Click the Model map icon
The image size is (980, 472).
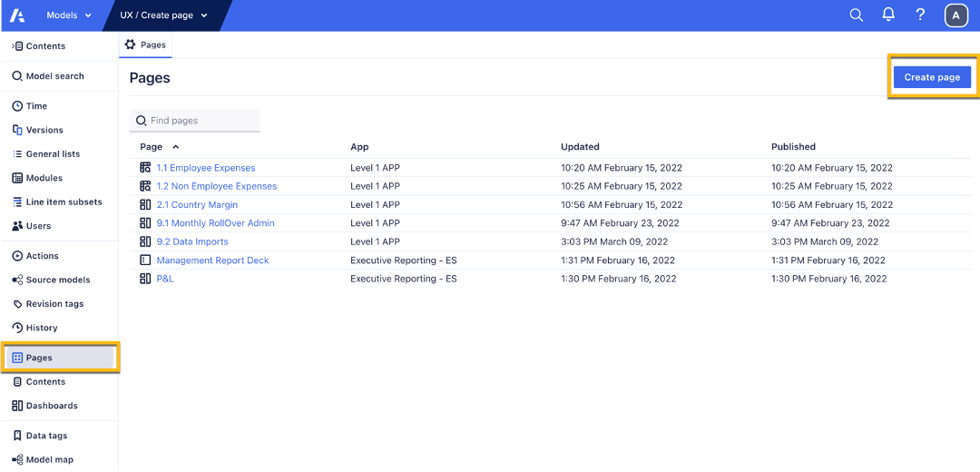[x=17, y=459]
